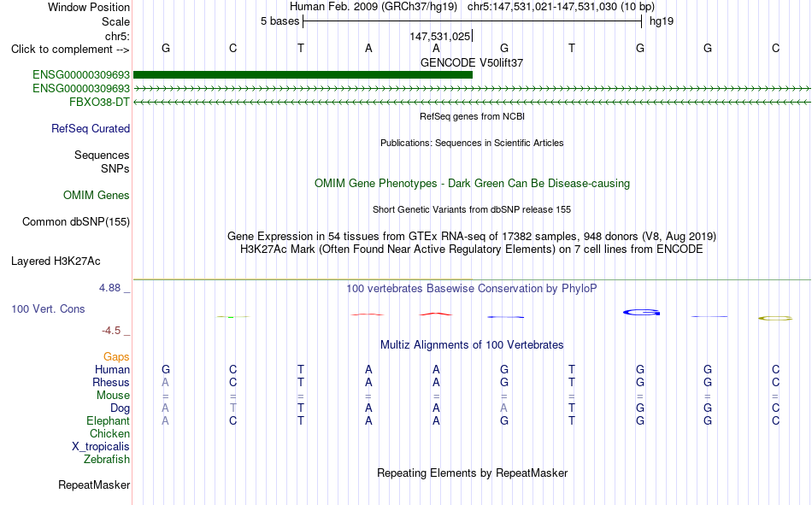The height and width of the screenshot is (505, 812).
Task: Click the solid dark green ENSG00000309693 exon block
Action: coord(303,74)
